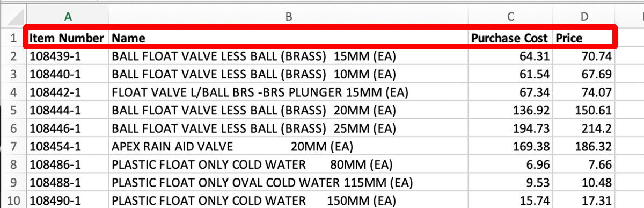Select row 1 header
Viewport: 644px width, 208px height.
[x=13, y=38]
